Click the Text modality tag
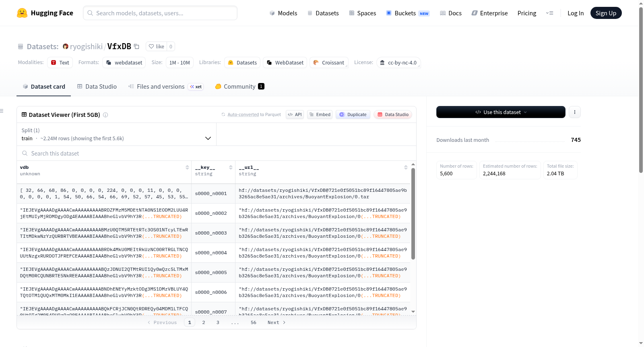Viewport: 644px width, 347px height. (60, 62)
